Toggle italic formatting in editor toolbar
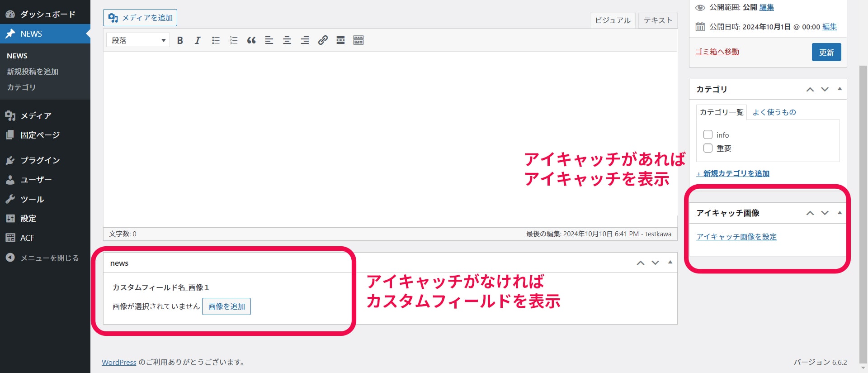Screen dimensions: 868x373 [x=198, y=40]
